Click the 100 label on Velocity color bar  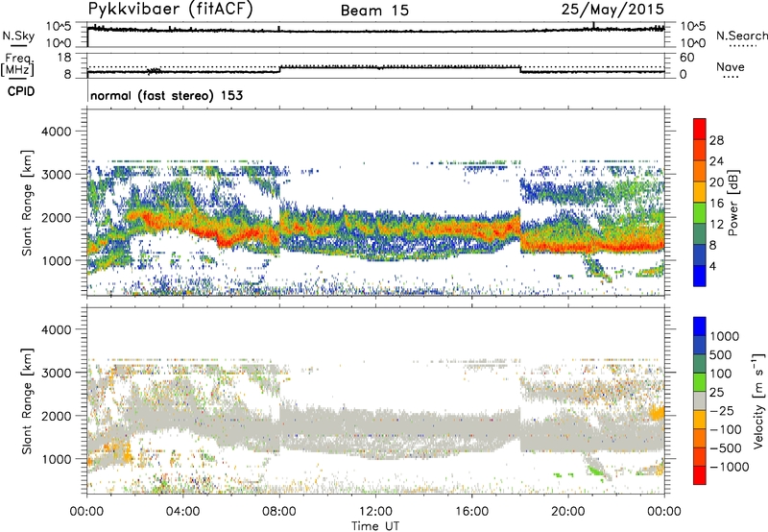721,374
